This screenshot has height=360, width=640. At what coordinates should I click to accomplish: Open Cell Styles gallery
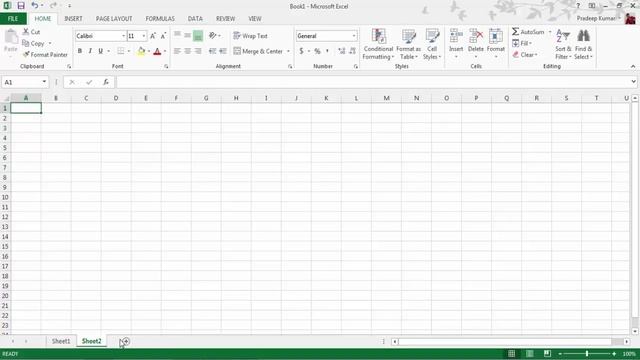pyautogui.click(x=432, y=44)
